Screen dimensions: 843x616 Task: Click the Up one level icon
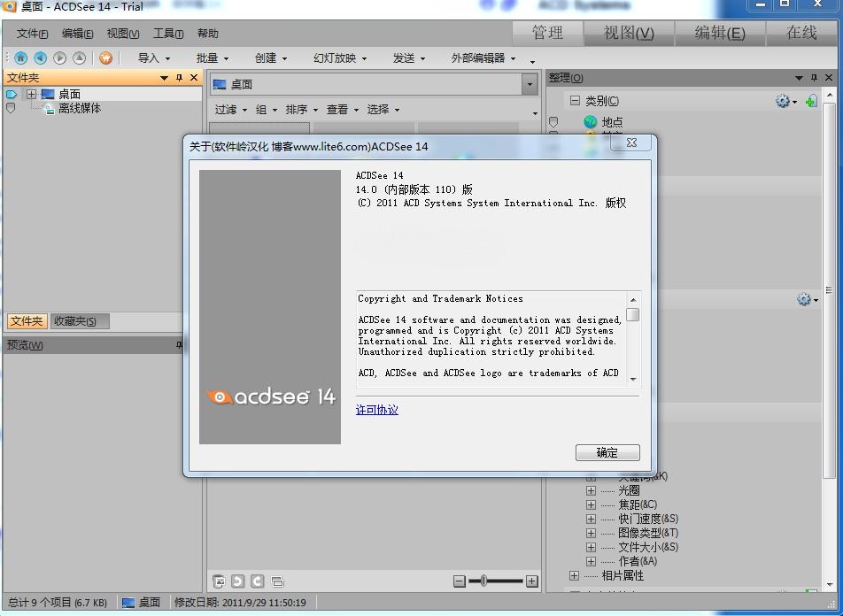79,58
